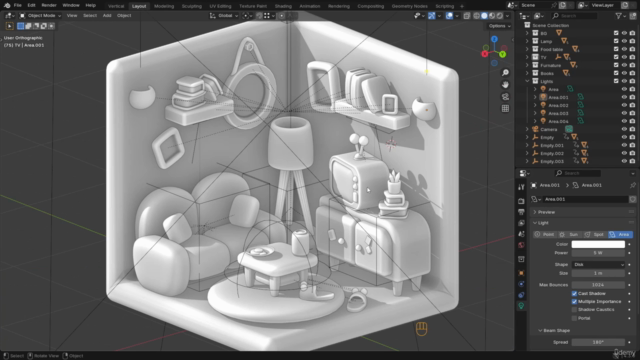
Task: Click the Blender logo menu
Action: tap(7, 5)
